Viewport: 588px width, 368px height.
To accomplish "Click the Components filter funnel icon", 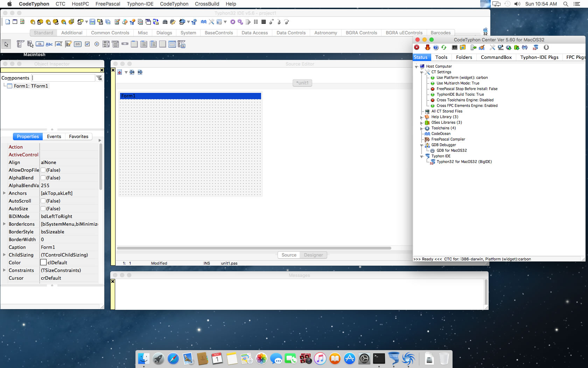I will tap(99, 78).
